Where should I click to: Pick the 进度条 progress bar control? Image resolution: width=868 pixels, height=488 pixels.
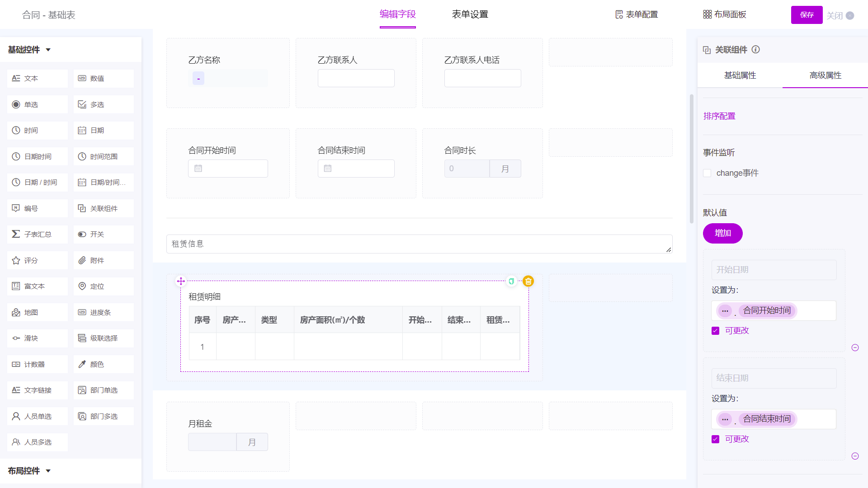(x=104, y=312)
